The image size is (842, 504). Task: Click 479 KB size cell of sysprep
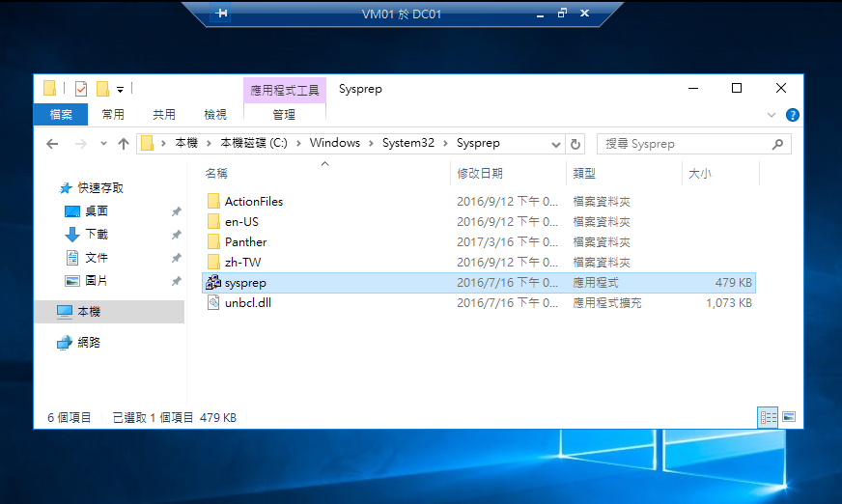(x=733, y=283)
